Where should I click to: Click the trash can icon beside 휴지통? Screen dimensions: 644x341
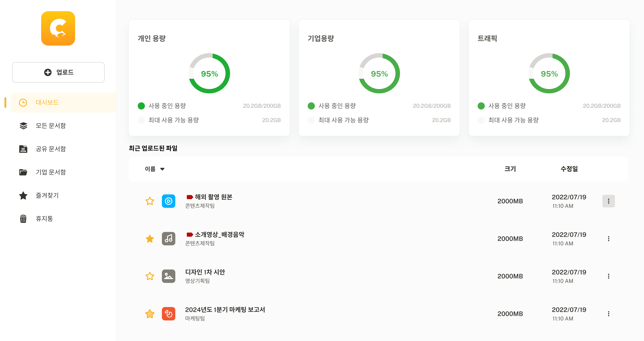(x=23, y=219)
